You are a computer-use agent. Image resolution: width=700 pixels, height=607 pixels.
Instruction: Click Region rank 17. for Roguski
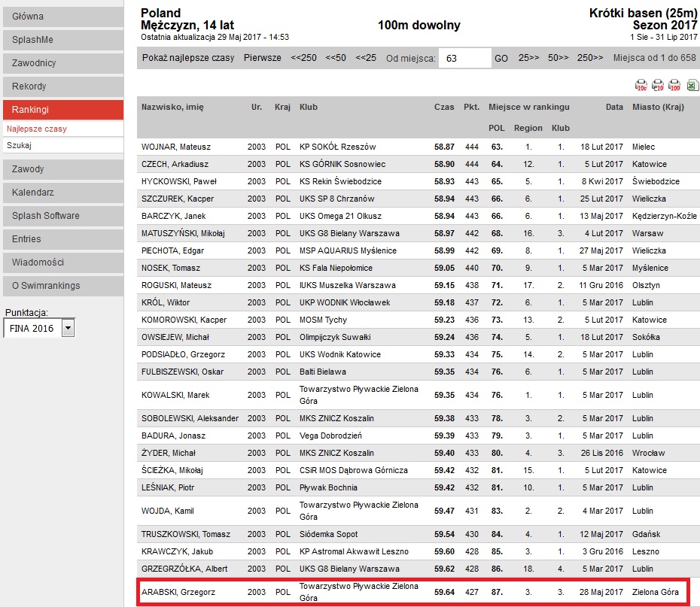pos(528,285)
